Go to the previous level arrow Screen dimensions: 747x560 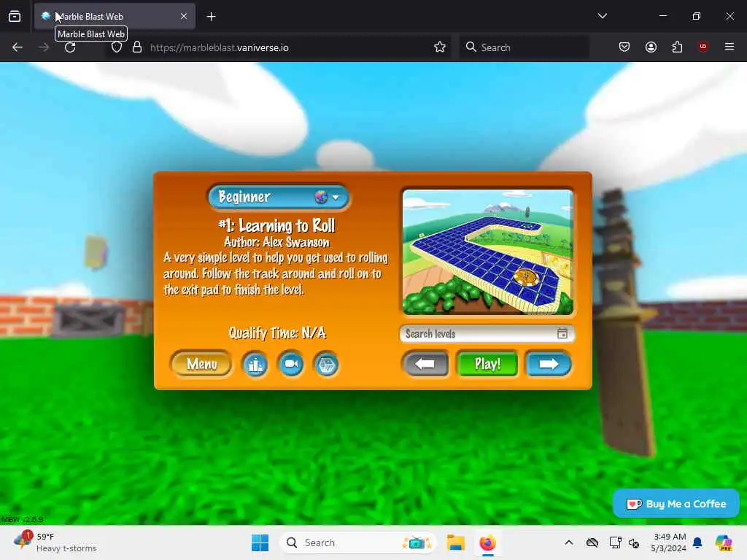coord(425,365)
